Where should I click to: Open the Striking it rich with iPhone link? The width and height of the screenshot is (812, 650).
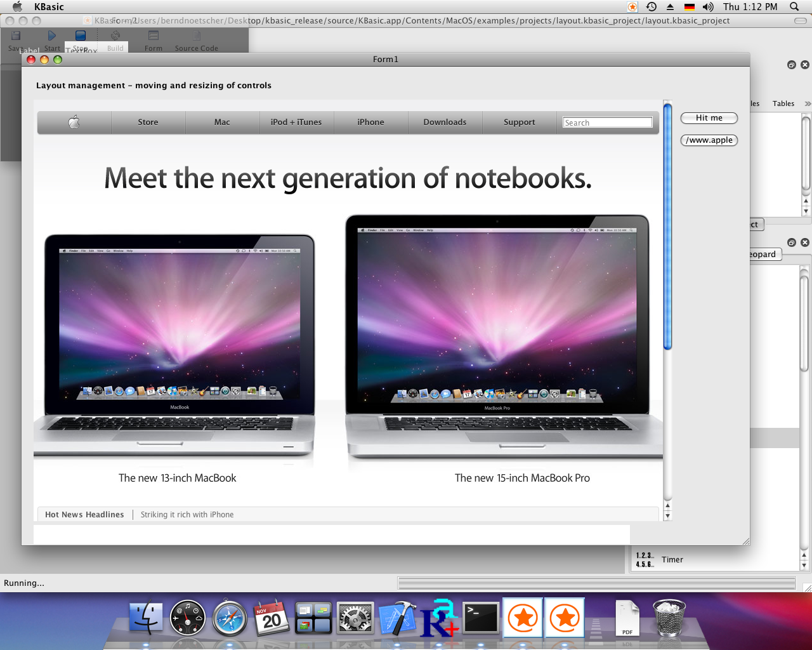(x=187, y=514)
